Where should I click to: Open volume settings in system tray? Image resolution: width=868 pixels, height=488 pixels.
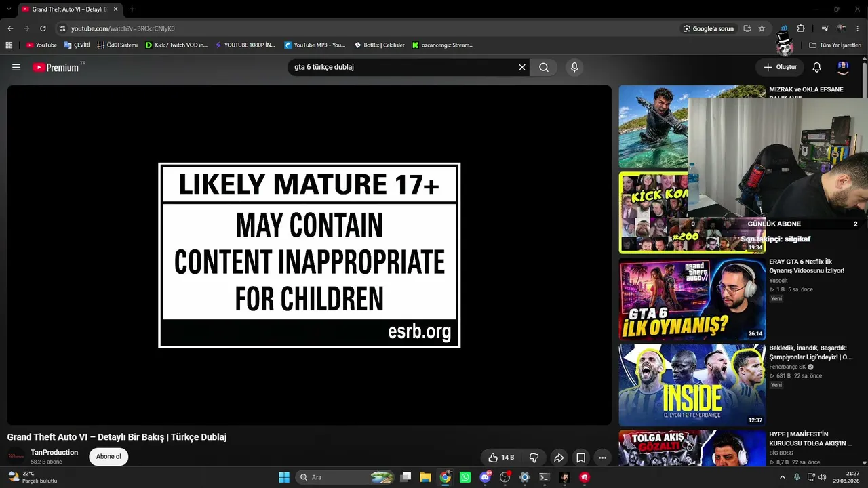823,477
